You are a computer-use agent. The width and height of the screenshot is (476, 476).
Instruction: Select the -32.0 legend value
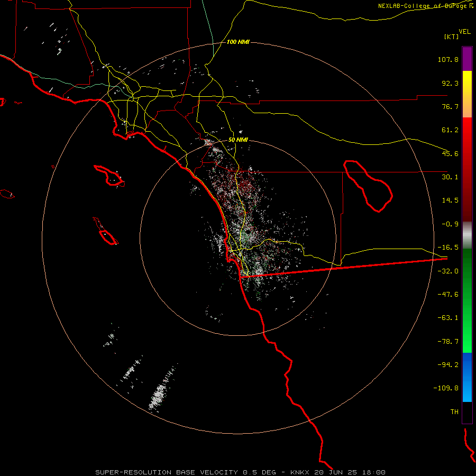pos(448,271)
